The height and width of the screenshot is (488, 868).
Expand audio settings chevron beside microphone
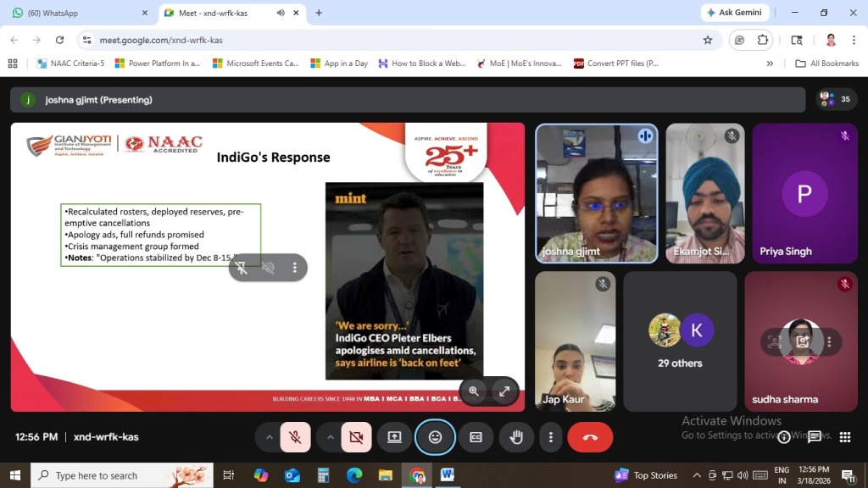coord(270,437)
